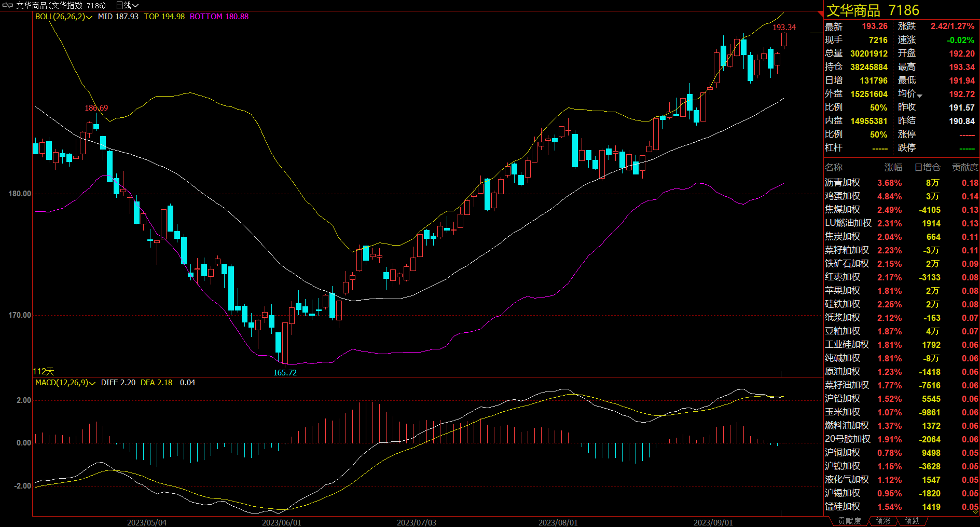980x527 pixels.
Task: Select the LU燃油加权 row
Action: pyautogui.click(x=902, y=223)
